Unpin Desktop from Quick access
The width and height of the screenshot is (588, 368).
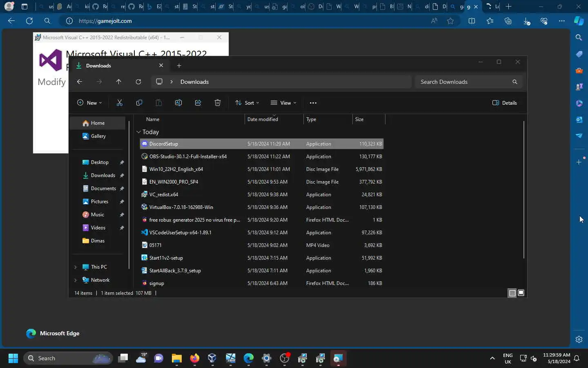click(x=122, y=162)
